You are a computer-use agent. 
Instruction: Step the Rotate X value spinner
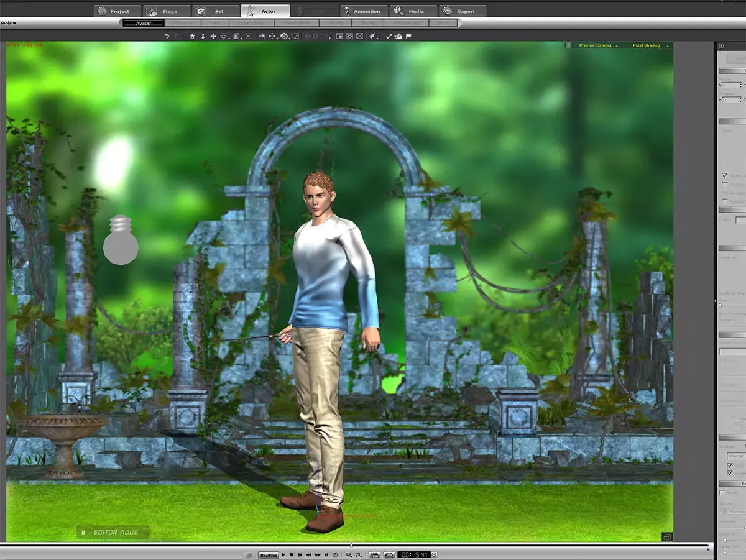(x=740, y=99)
